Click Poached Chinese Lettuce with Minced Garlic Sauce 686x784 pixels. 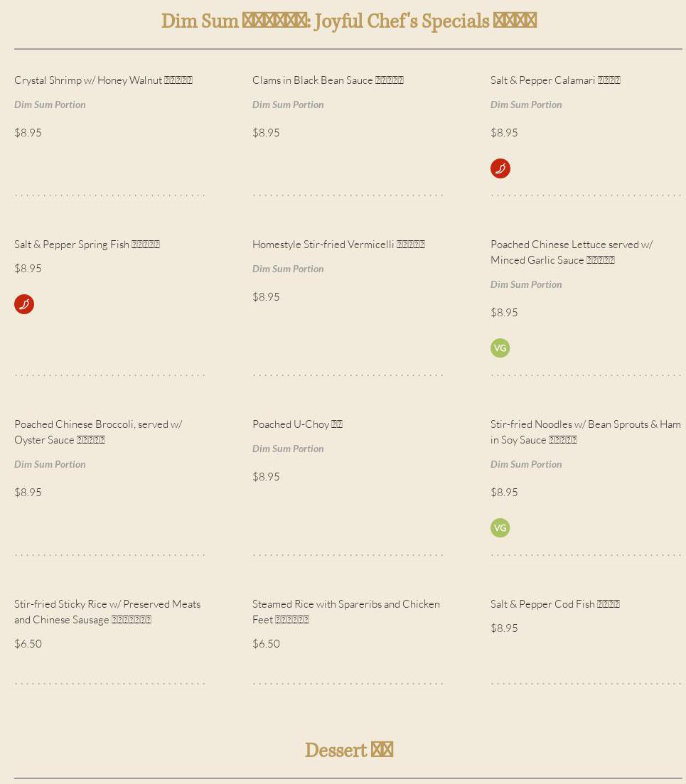[x=571, y=252]
